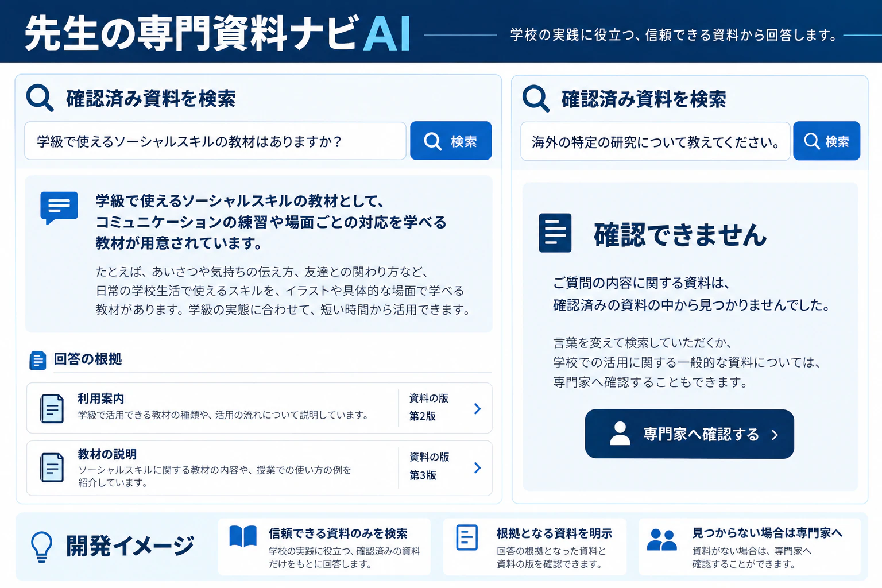
Task: Click the two-people icon for 見つからない場合は専門家へ
Action: coord(661,539)
